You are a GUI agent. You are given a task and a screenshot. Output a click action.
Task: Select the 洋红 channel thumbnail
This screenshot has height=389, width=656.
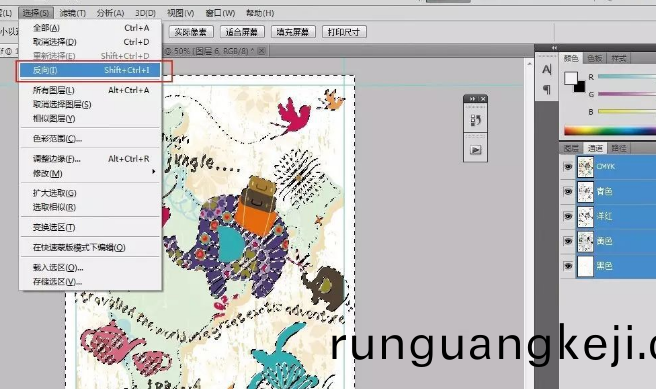585,216
